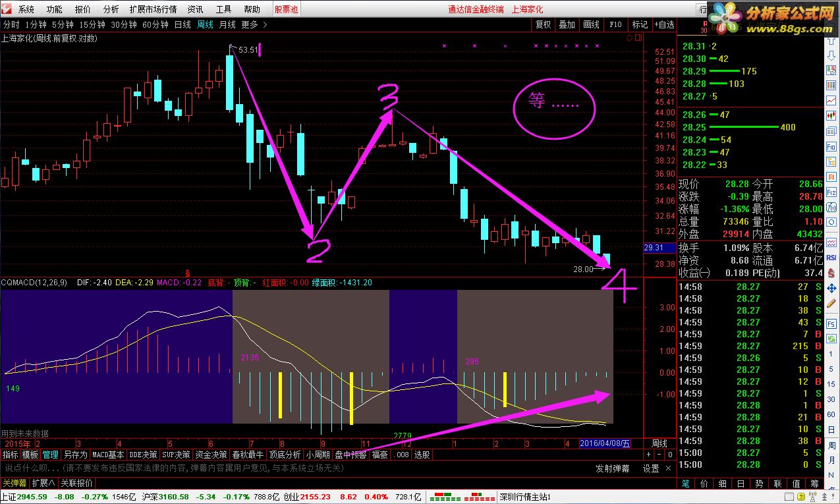Select the MACD基本 indicator tab
840x504 pixels.
pyautogui.click(x=108, y=455)
